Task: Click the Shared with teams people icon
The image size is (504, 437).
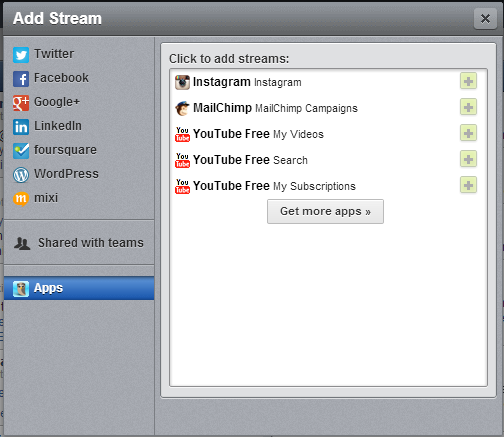Action: 22,243
